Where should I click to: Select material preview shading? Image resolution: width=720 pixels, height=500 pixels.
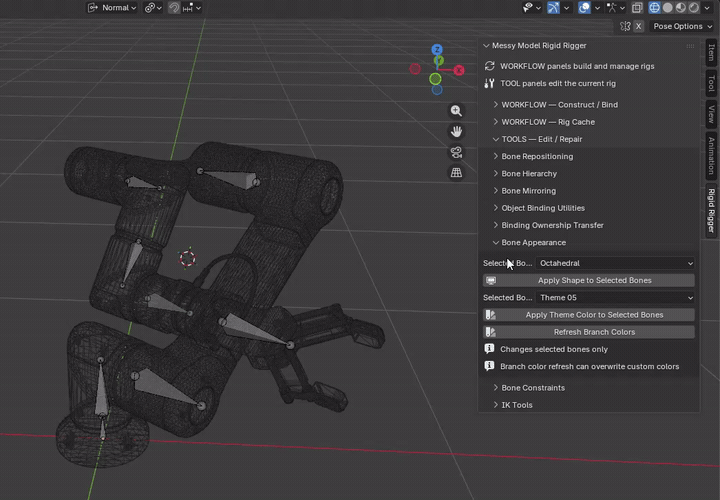pyautogui.click(x=681, y=8)
